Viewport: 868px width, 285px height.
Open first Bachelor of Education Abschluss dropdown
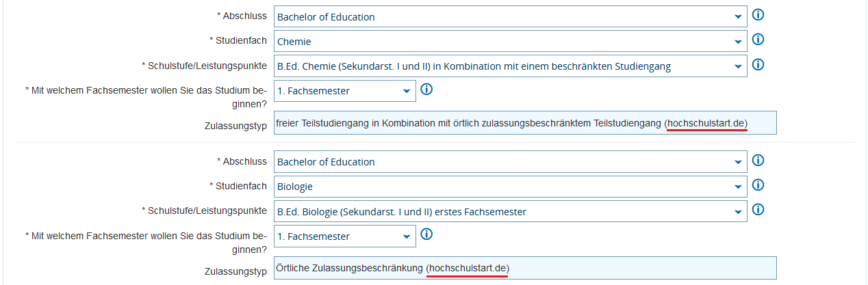click(x=510, y=17)
